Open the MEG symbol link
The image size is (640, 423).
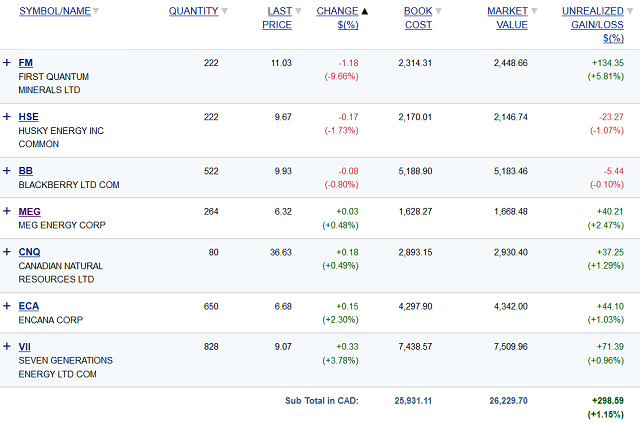(x=29, y=211)
